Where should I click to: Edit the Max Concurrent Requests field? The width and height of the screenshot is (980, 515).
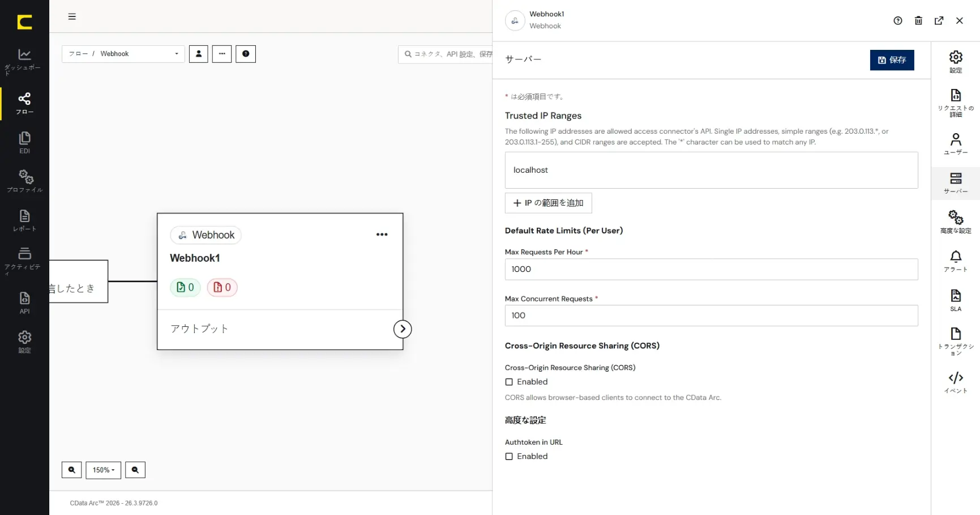711,316
